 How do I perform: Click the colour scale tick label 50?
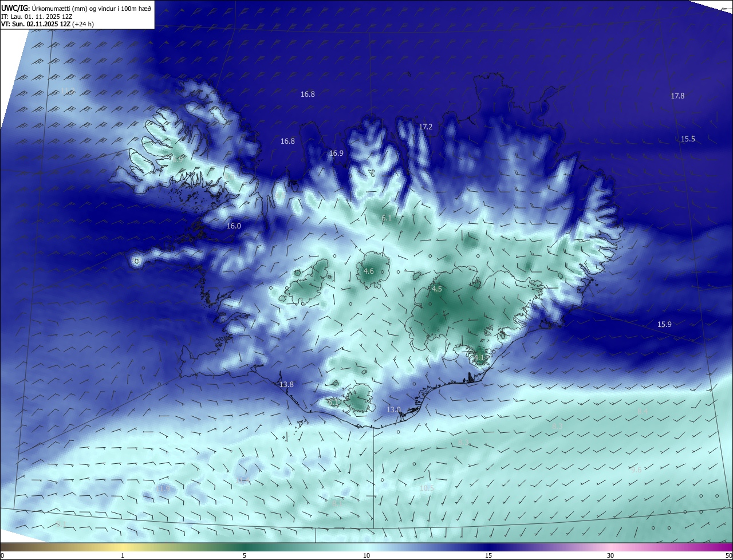coord(728,555)
